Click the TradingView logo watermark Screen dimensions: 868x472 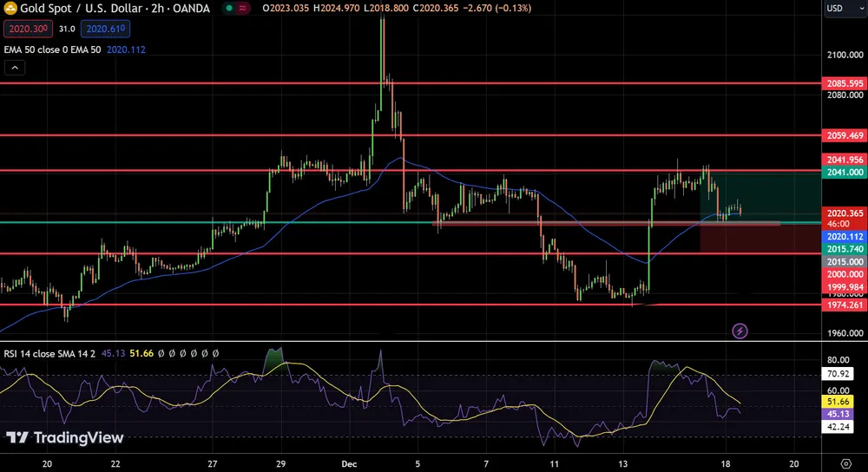click(66, 438)
